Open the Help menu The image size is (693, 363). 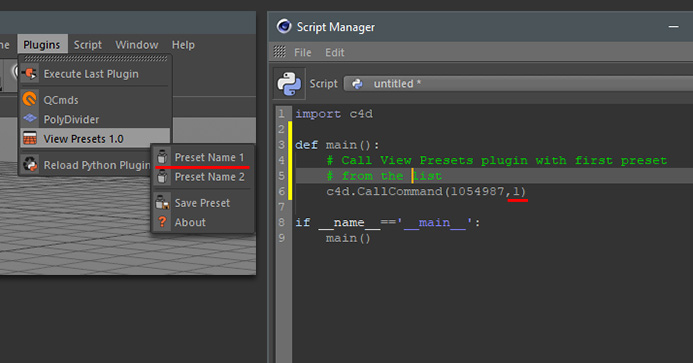pos(183,45)
